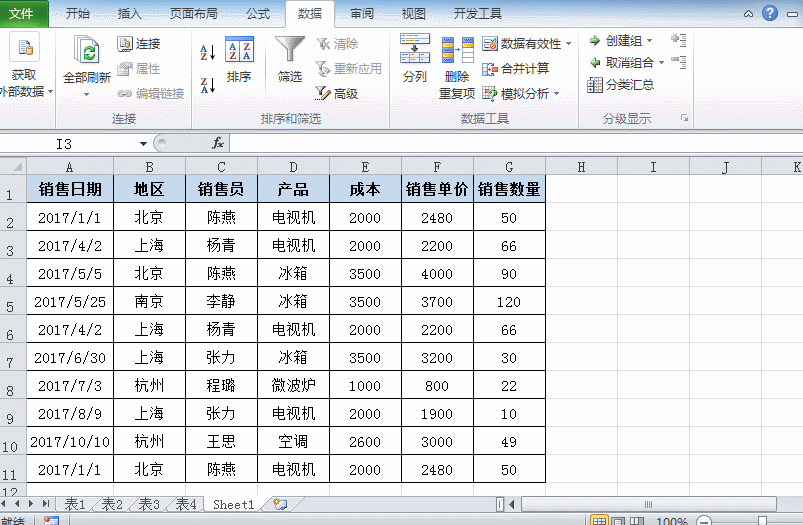Viewport: 803px width, 525px height.
Task: Select the 表2 sheet tab
Action: [x=112, y=505]
